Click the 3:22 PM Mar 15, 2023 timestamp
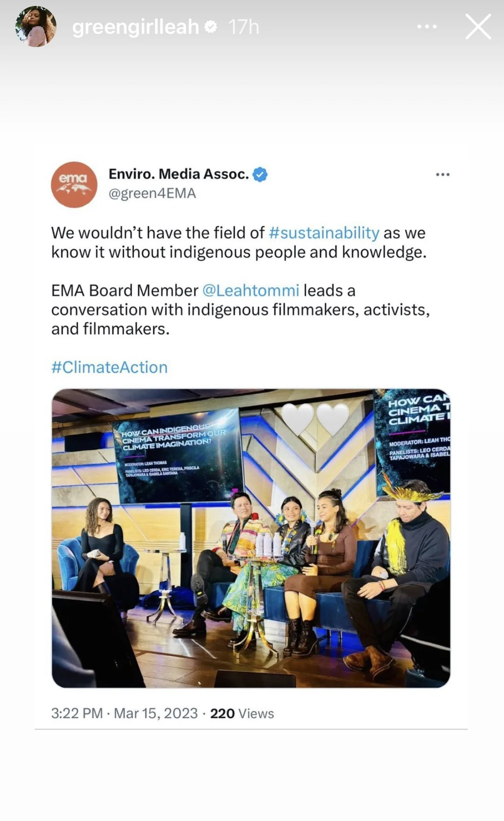Image resolution: width=504 pixels, height=821 pixels. click(124, 713)
